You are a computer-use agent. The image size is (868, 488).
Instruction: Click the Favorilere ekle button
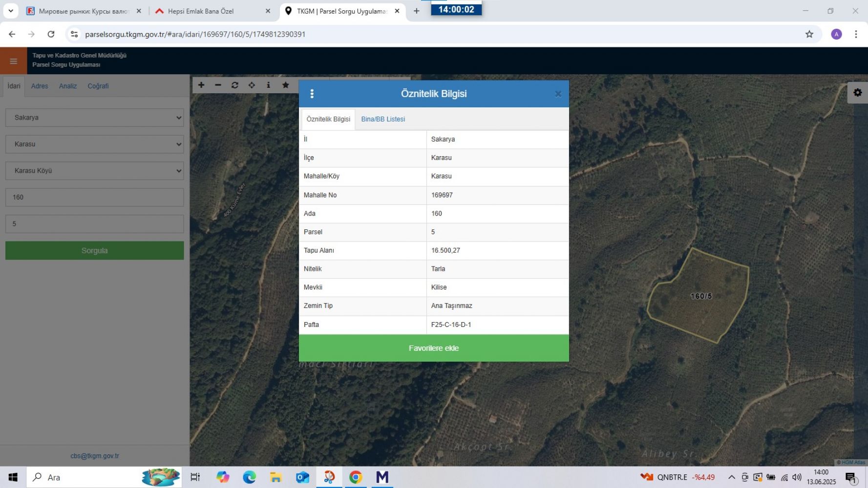[x=434, y=348]
